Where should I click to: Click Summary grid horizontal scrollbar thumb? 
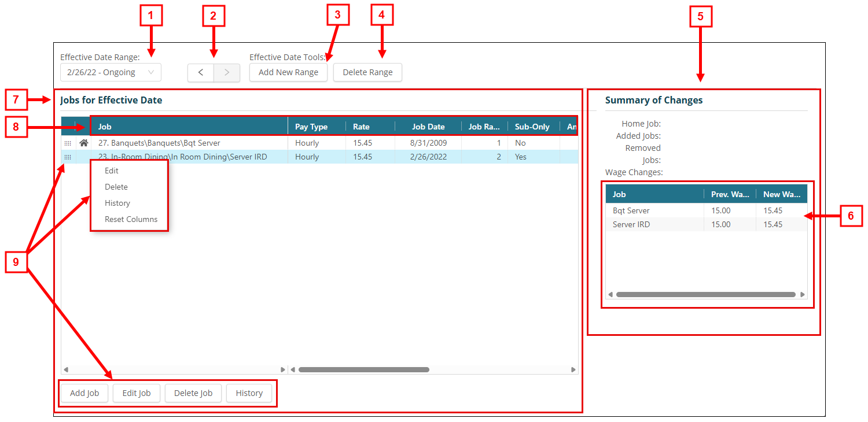(706, 294)
